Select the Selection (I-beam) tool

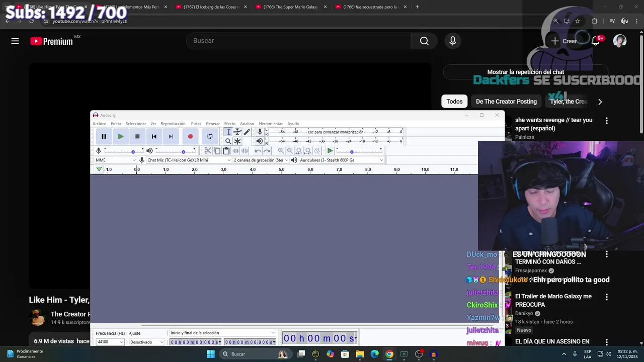228,132
